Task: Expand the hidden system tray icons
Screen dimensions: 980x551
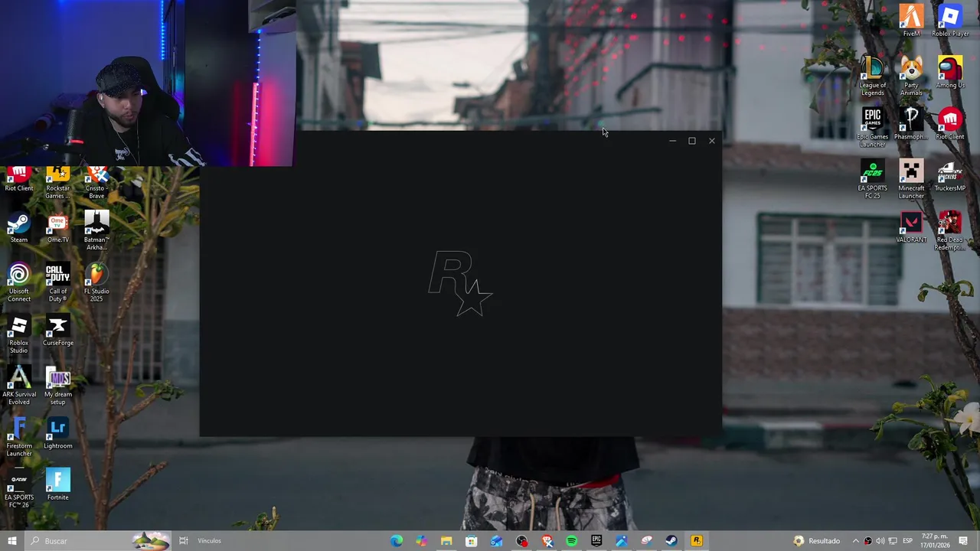Action: coord(856,541)
